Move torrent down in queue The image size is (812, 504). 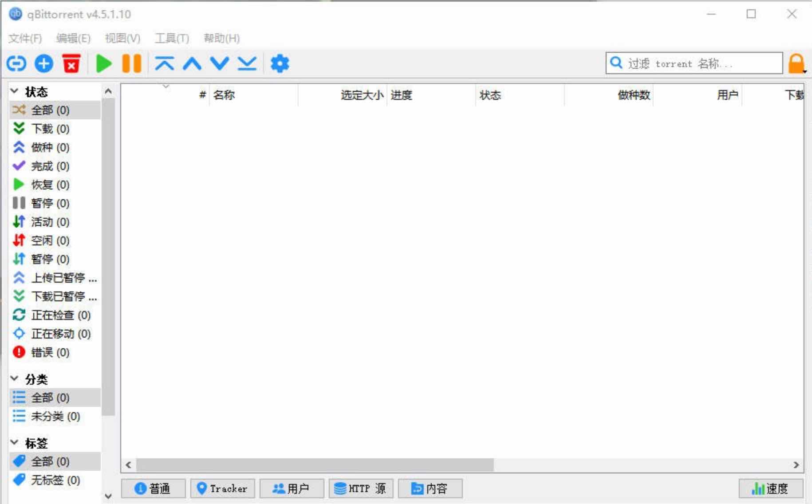point(220,63)
